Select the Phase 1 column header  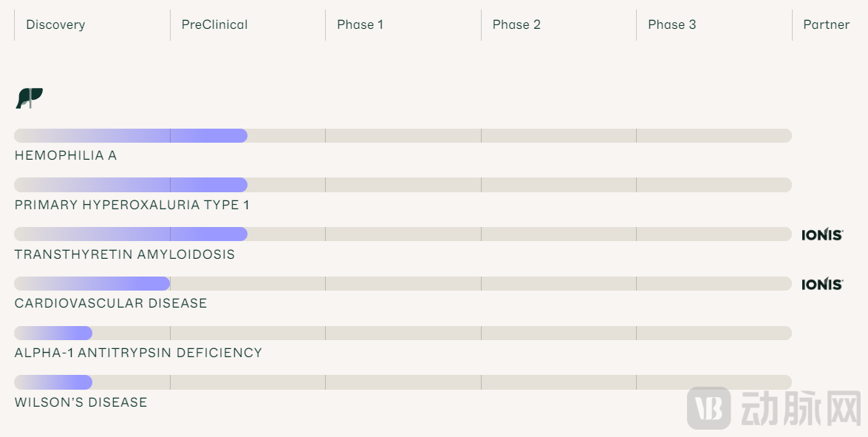click(360, 24)
